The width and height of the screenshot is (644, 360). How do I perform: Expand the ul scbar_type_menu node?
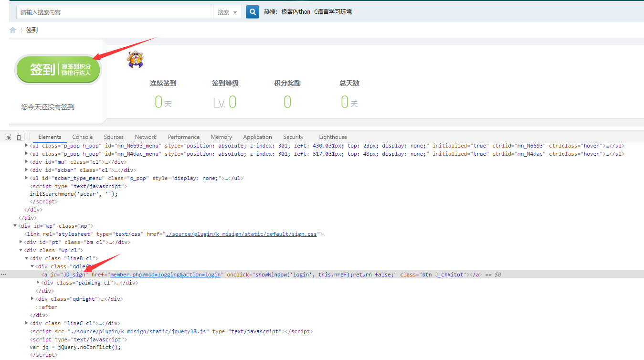point(26,178)
